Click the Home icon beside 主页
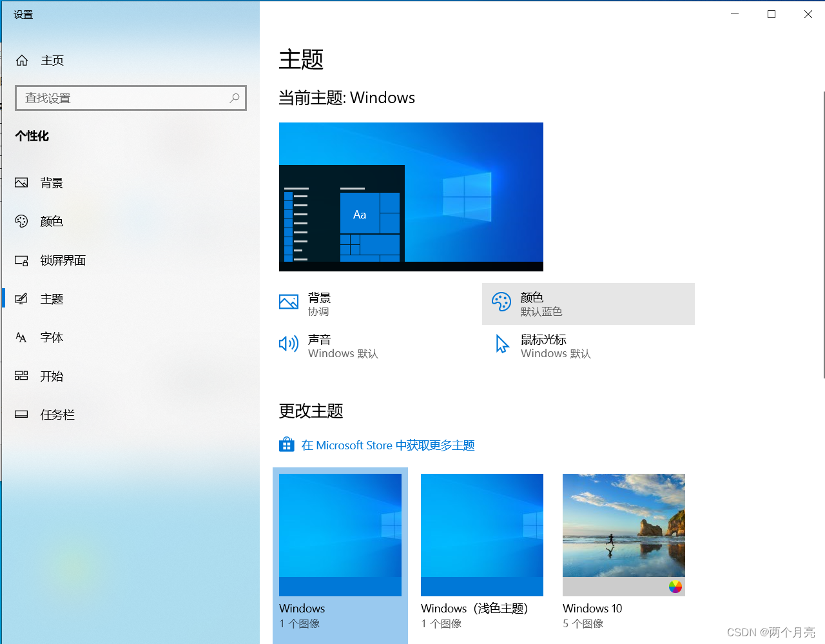Image resolution: width=825 pixels, height=644 pixels. point(22,60)
